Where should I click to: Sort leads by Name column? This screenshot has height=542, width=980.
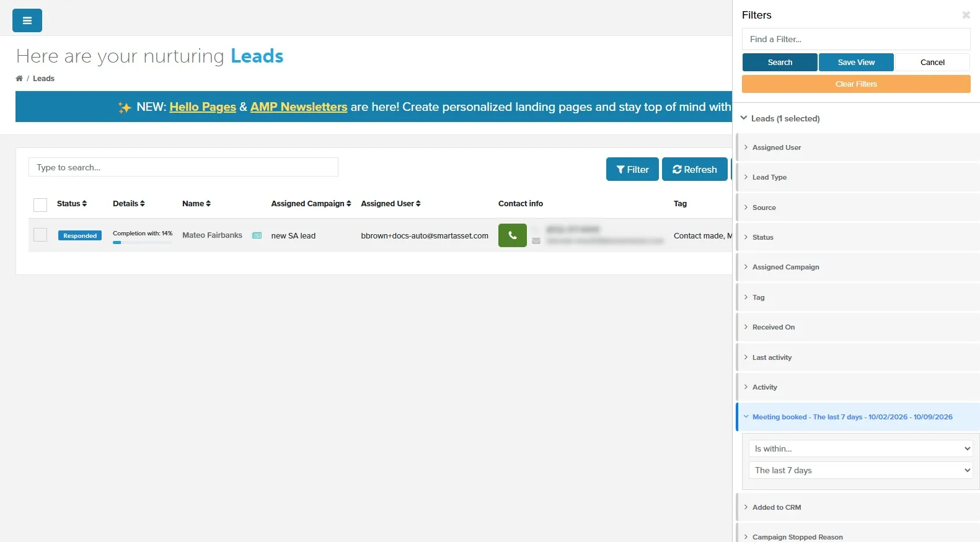pos(196,203)
